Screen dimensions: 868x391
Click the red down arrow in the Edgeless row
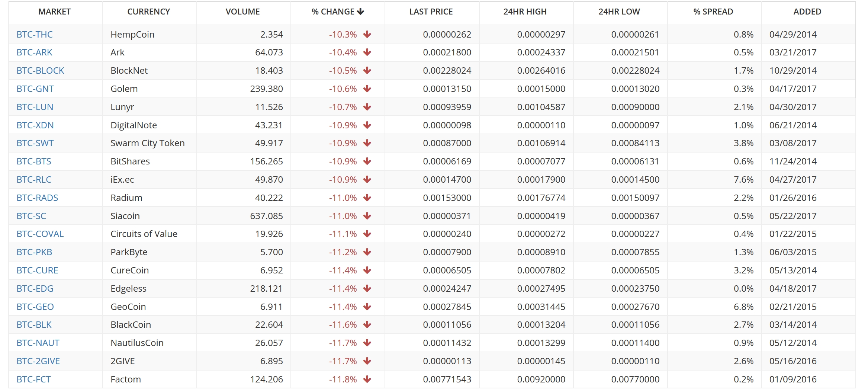[367, 288]
